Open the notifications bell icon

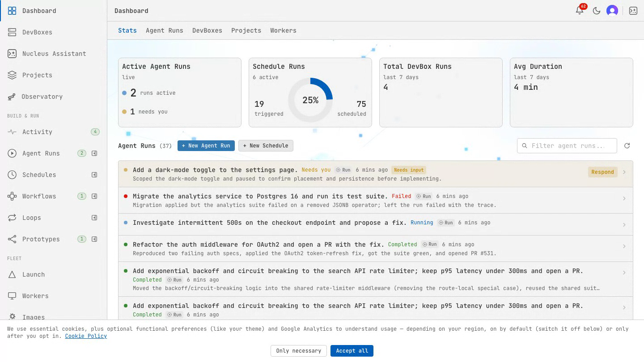580,11
